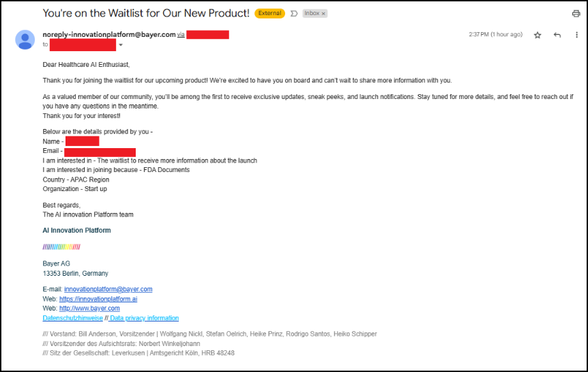Star this message from Bayer

(538, 35)
